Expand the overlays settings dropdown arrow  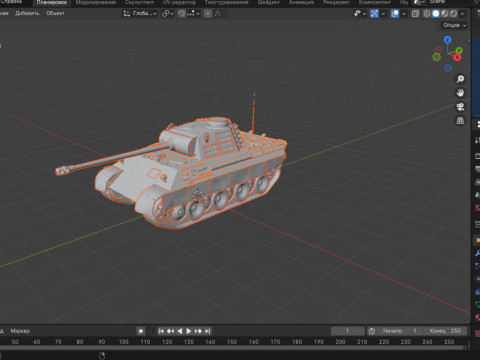403,14
